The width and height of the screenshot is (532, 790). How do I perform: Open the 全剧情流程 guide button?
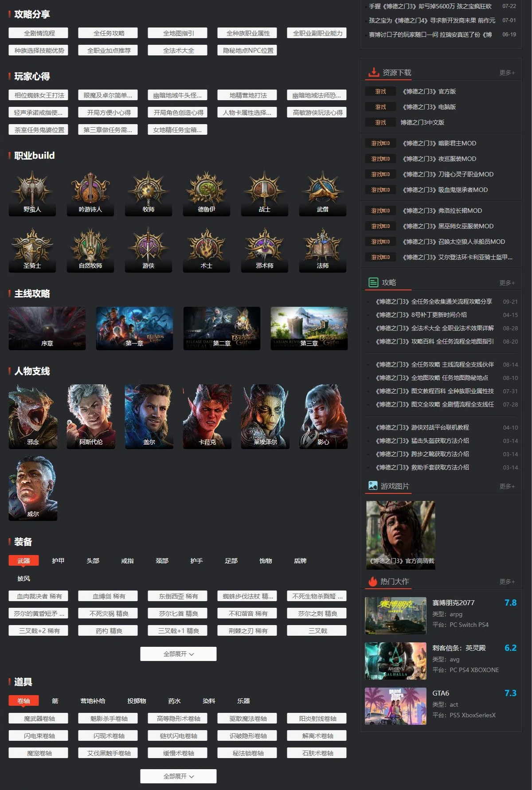point(39,33)
